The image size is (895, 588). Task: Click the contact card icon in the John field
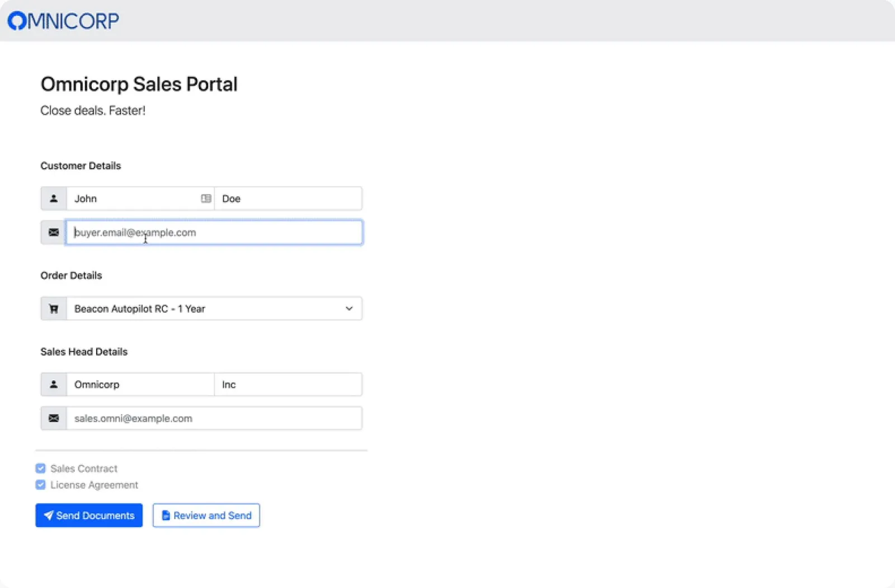(206, 198)
